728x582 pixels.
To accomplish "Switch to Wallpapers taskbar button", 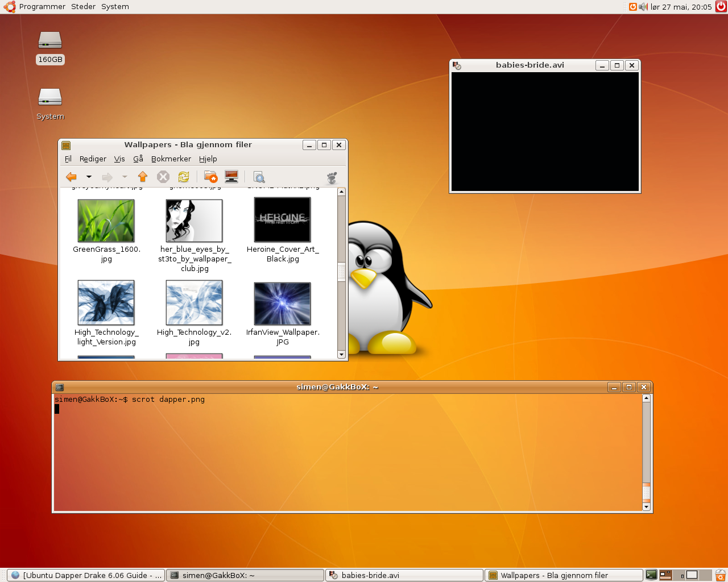I will click(x=564, y=575).
